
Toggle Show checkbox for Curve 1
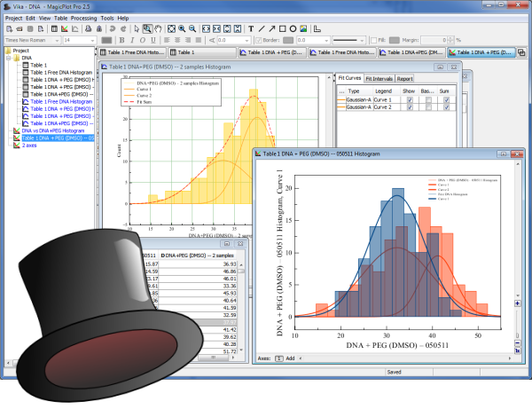click(410, 100)
